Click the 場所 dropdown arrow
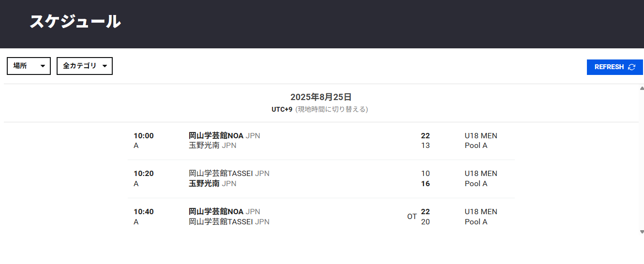 click(43, 66)
